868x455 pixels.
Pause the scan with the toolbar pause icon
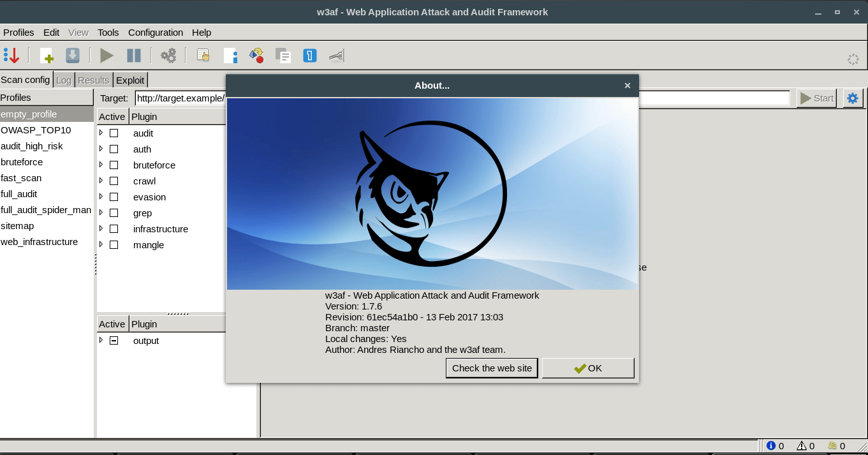pos(134,56)
